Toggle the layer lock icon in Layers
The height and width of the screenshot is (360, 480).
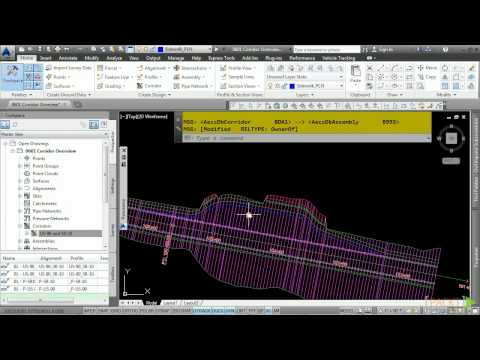pos(285,86)
